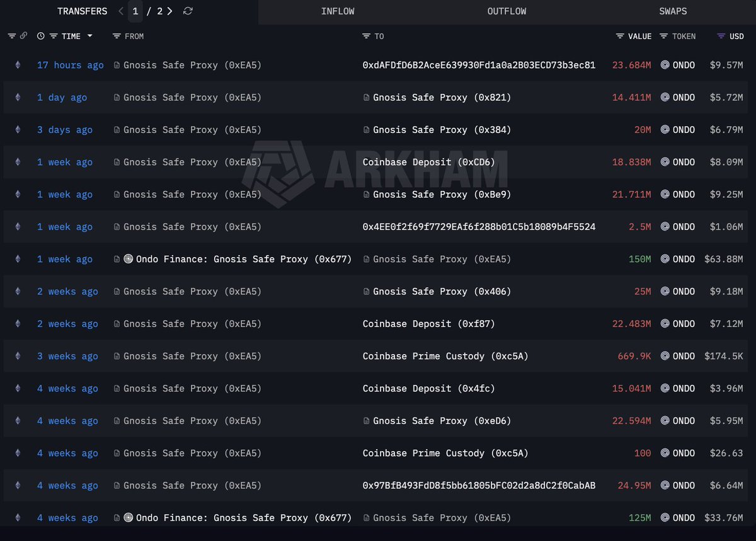Click the 150M inflow value
Image resolution: width=756 pixels, height=541 pixels.
(x=639, y=259)
